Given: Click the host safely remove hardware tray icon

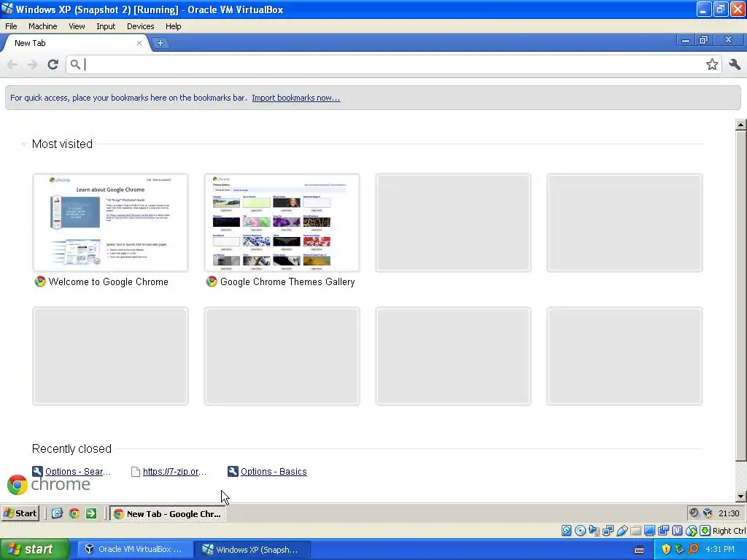Looking at the screenshot, I should point(679,549).
